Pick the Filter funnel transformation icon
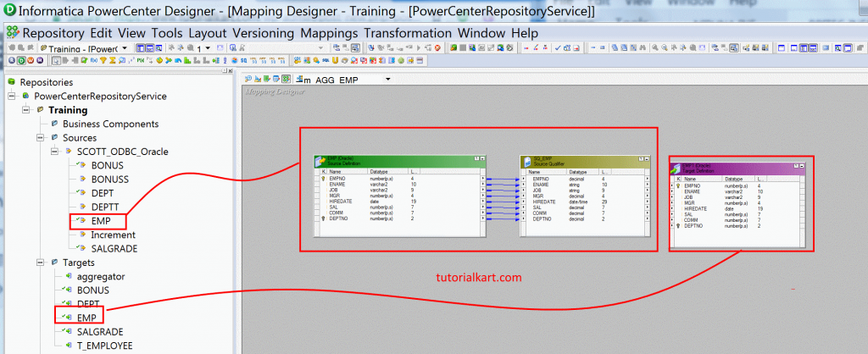The width and height of the screenshot is (868, 354). pos(103,60)
